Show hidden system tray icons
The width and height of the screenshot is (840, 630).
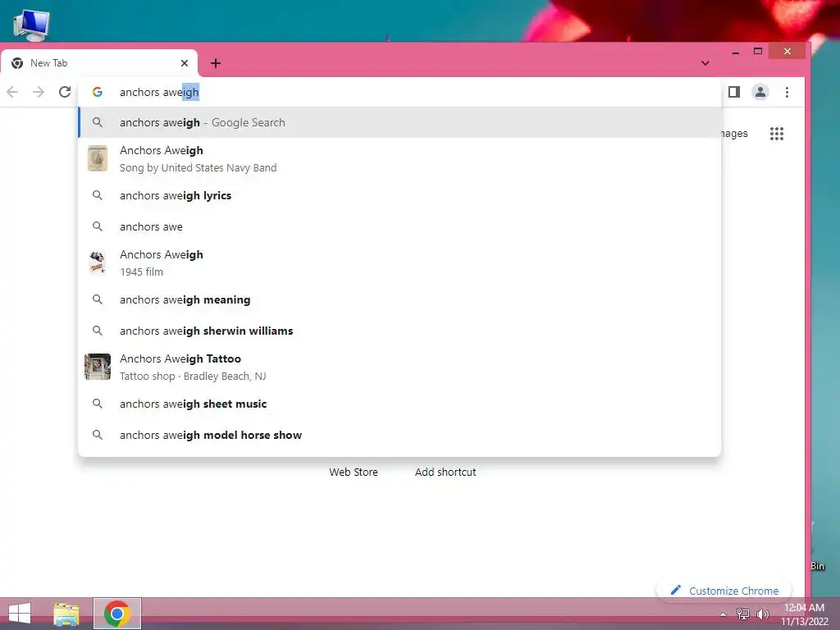click(724, 614)
